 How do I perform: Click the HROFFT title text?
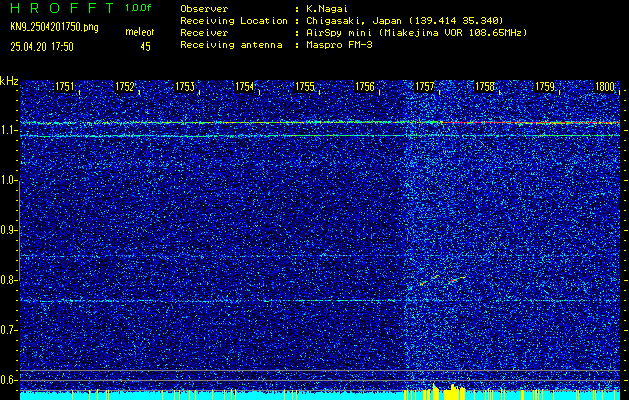click(x=63, y=7)
